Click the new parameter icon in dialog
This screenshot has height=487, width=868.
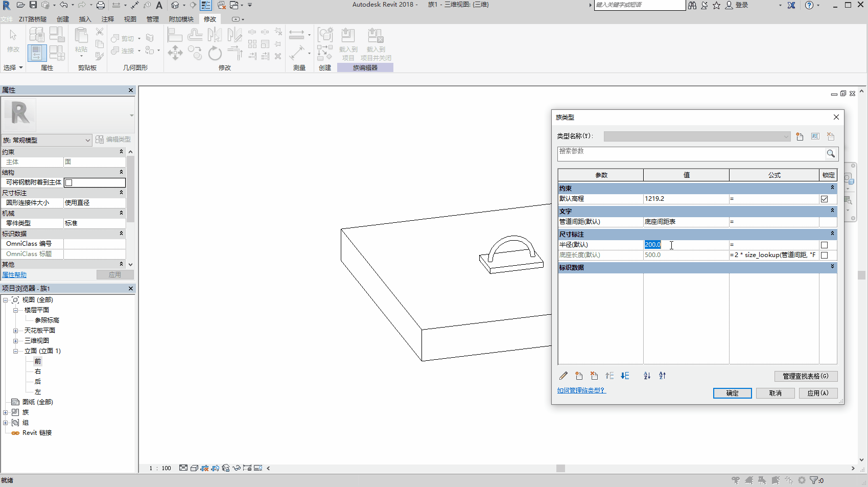579,376
